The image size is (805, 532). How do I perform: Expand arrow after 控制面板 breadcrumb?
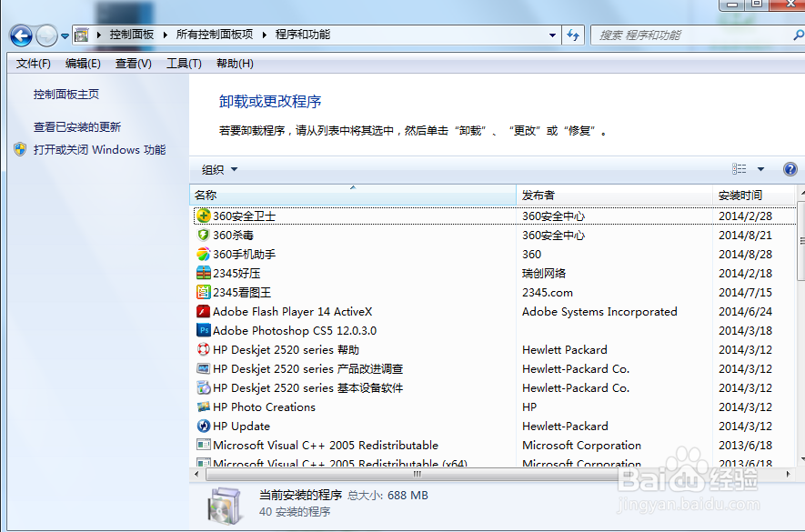pos(166,35)
